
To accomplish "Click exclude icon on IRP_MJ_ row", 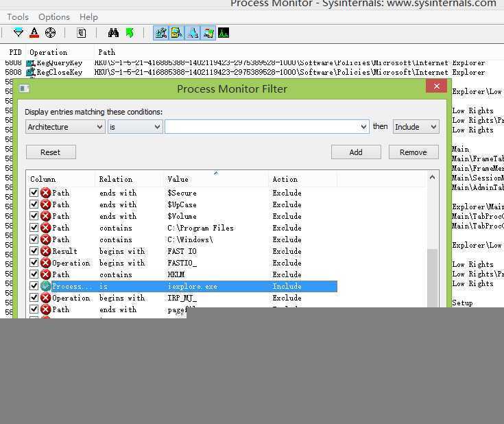I will (x=46, y=298).
